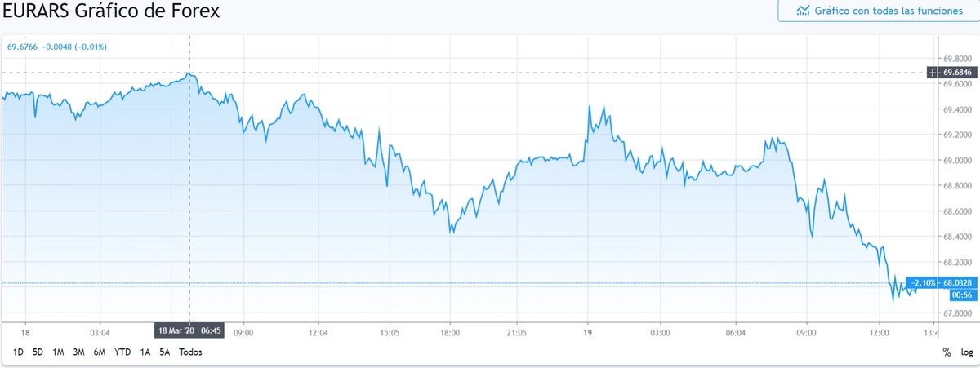Show the Todos range
980x368 pixels.
(190, 352)
